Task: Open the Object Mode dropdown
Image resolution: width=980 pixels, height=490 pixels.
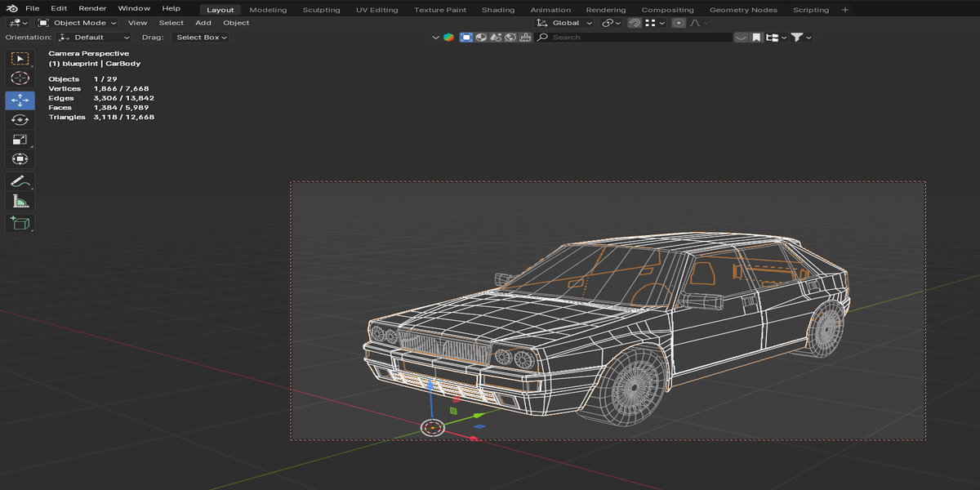Action: point(78,23)
